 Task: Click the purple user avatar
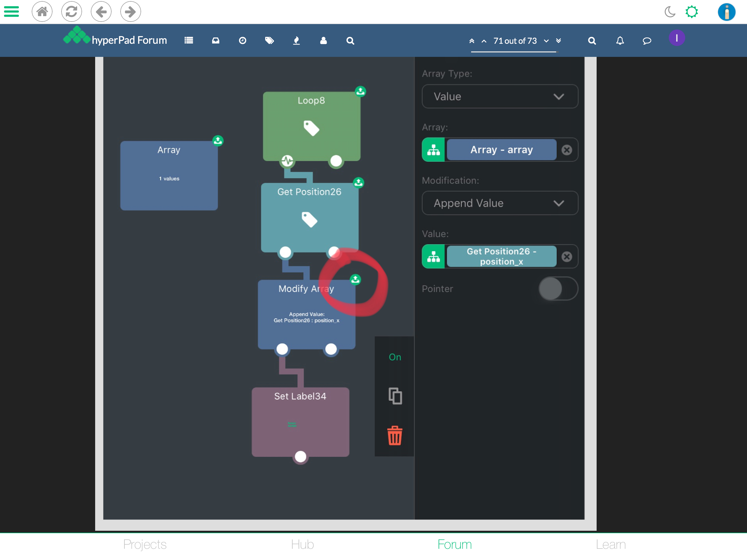coord(676,38)
